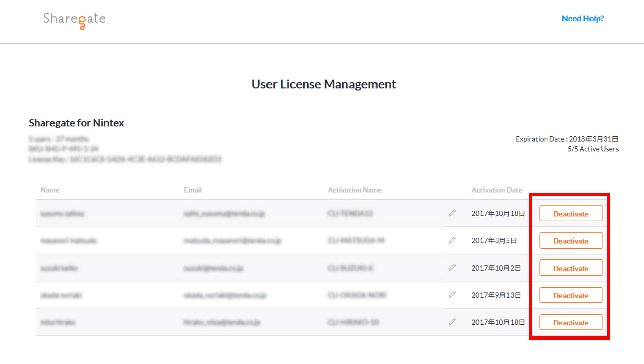
Task: Click the Expiration Date 2018年3月31日 text
Action: [567, 139]
